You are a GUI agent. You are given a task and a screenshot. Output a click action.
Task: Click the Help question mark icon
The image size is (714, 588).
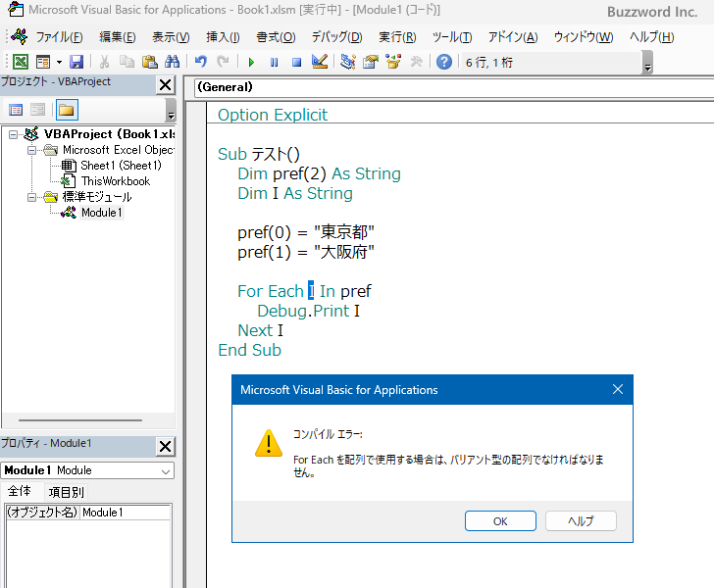(x=444, y=62)
